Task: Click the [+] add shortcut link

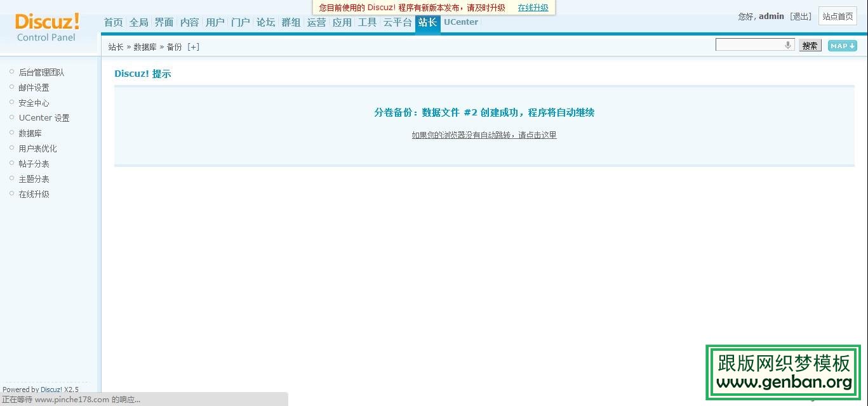Action: coord(193,47)
